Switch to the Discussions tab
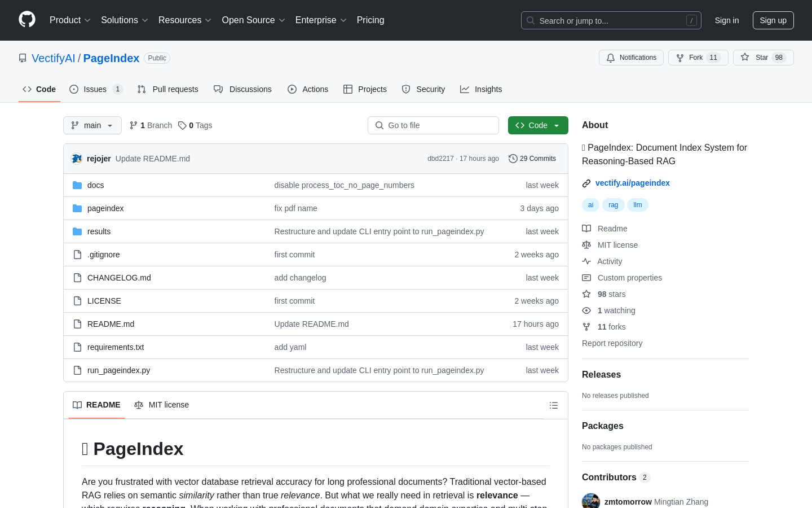The width and height of the screenshot is (812, 508). pyautogui.click(x=242, y=89)
